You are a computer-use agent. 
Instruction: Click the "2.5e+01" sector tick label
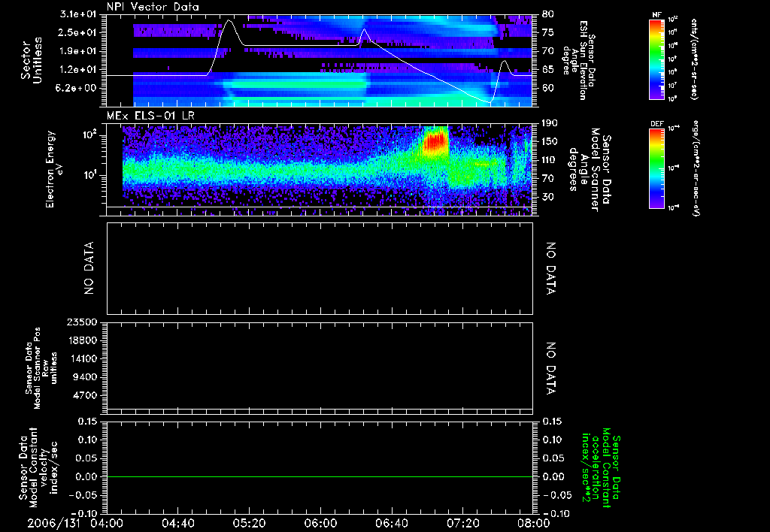click(78, 32)
